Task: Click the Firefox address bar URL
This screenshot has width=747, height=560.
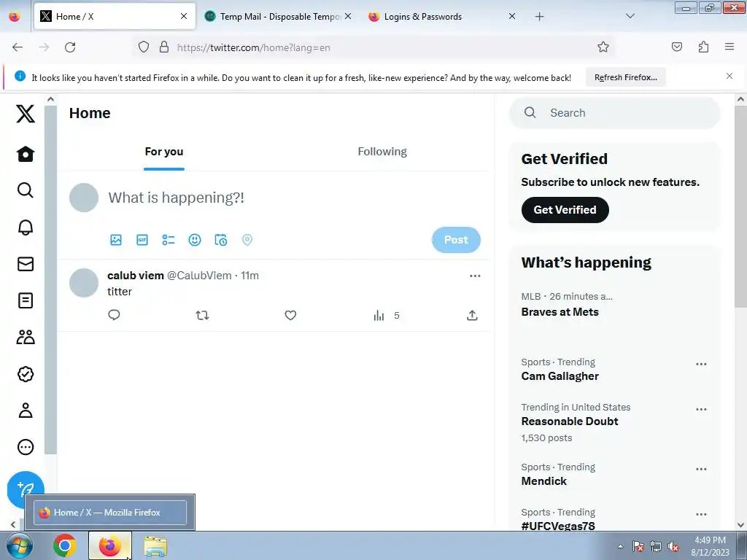Action: 253,47
